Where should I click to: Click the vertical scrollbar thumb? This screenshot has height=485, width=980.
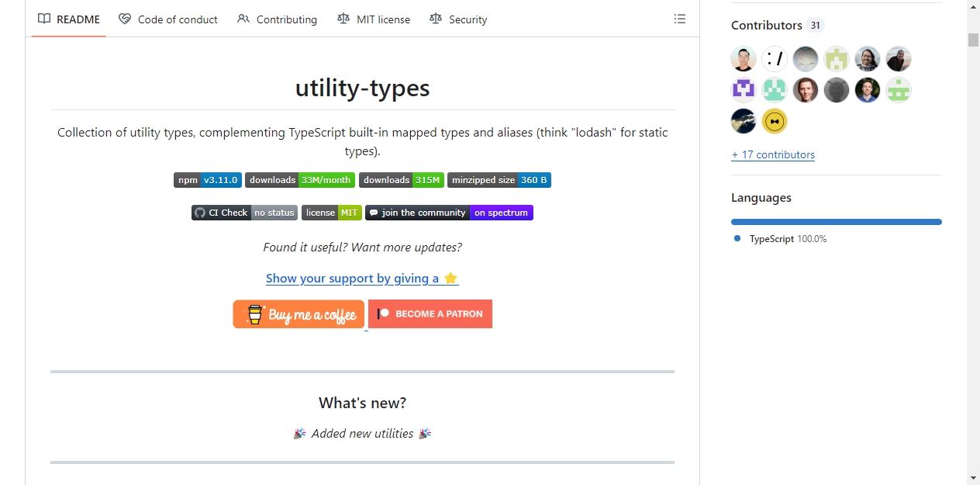[x=973, y=40]
